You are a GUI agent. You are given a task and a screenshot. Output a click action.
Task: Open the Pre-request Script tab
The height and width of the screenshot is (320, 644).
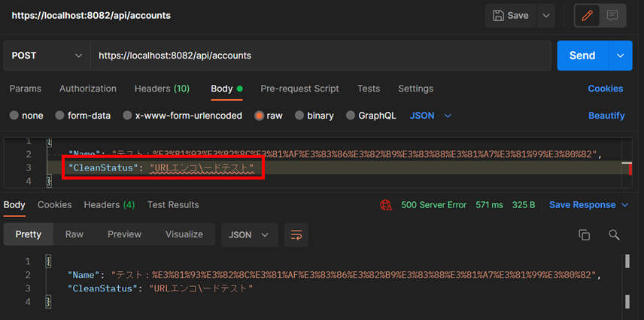[299, 89]
